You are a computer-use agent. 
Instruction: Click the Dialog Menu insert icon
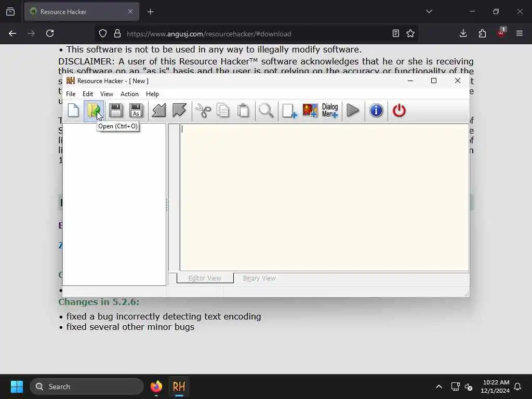tap(330, 111)
